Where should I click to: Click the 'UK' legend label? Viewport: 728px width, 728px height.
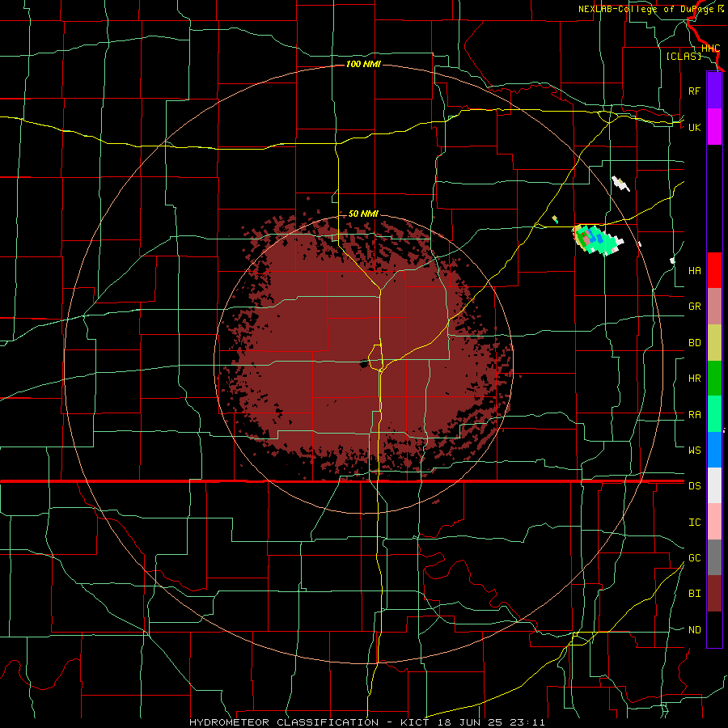[694, 128]
